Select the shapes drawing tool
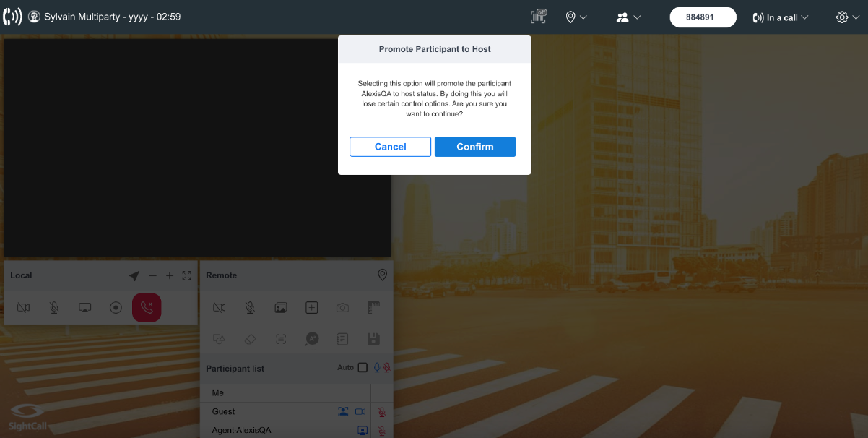The height and width of the screenshot is (438, 868). (x=220, y=338)
